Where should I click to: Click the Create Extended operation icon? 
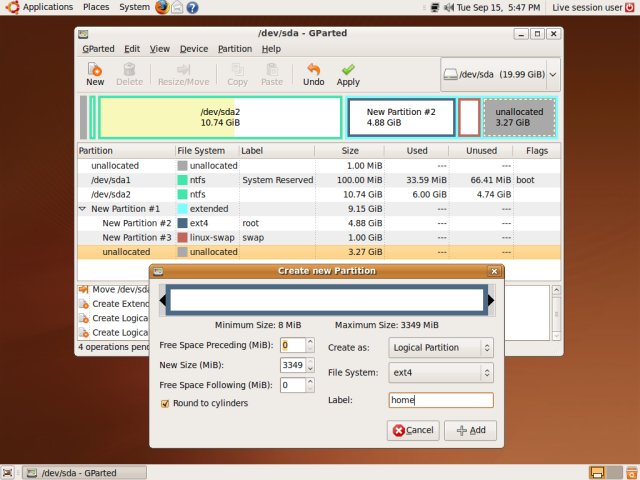[84, 304]
